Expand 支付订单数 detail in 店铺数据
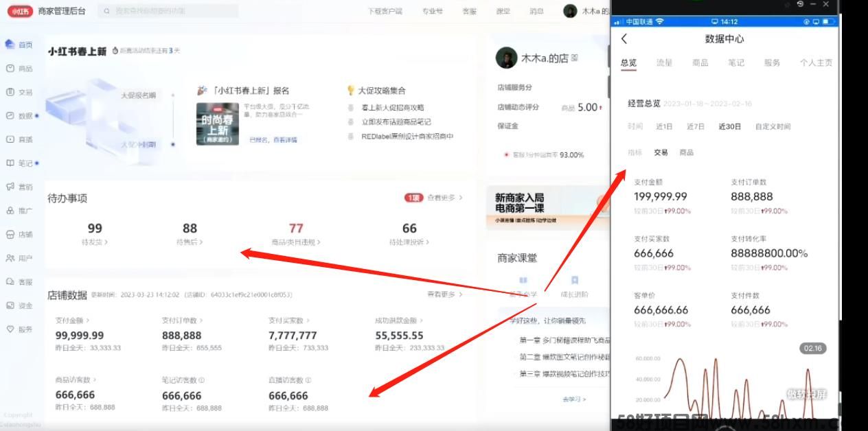The width and height of the screenshot is (868, 431). click(182, 321)
